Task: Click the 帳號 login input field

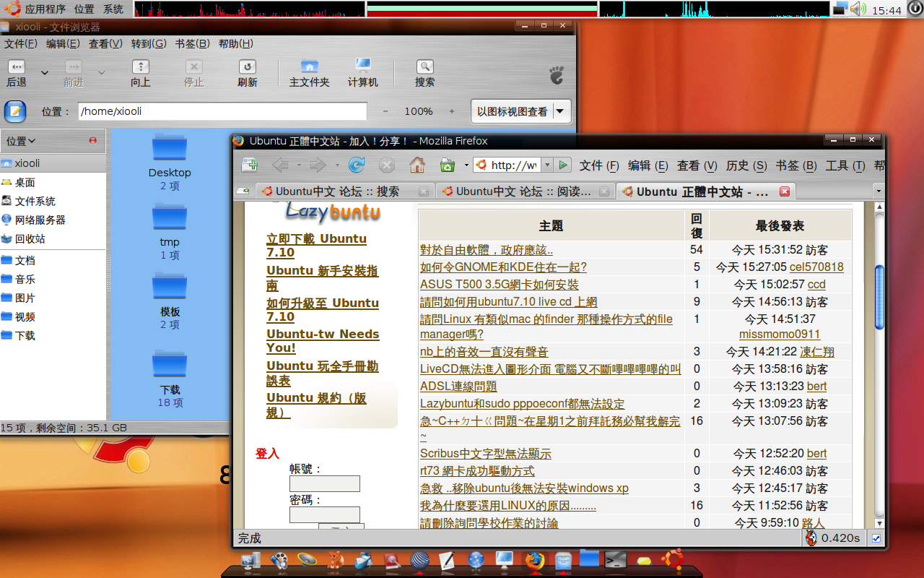Action: click(325, 483)
